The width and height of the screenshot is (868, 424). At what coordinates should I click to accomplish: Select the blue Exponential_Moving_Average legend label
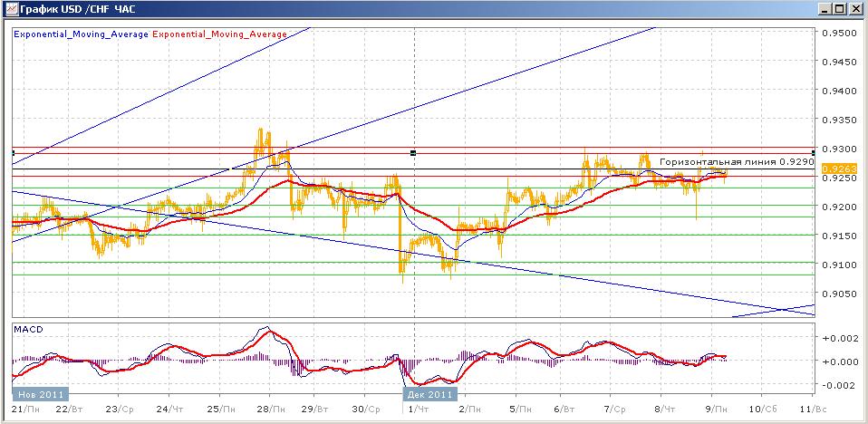tap(81, 34)
